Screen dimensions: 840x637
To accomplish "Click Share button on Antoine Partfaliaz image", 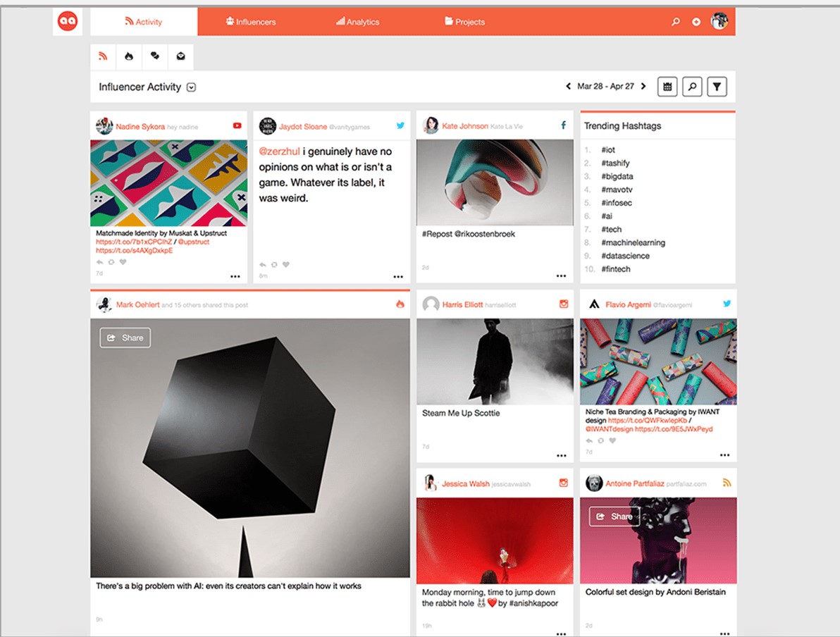I will click(614, 517).
